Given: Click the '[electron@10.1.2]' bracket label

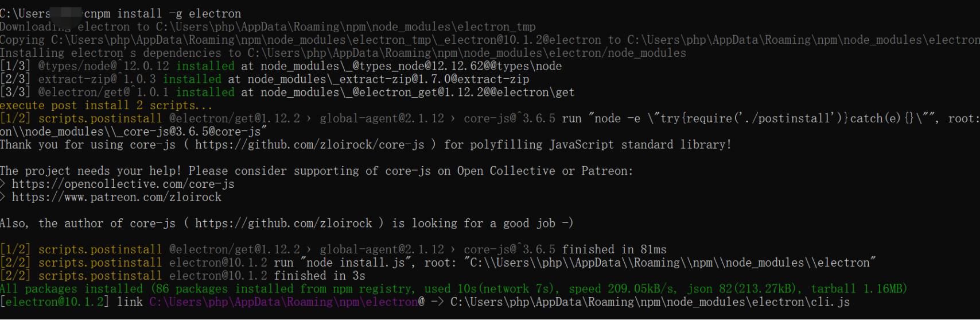Looking at the screenshot, I should [55, 302].
